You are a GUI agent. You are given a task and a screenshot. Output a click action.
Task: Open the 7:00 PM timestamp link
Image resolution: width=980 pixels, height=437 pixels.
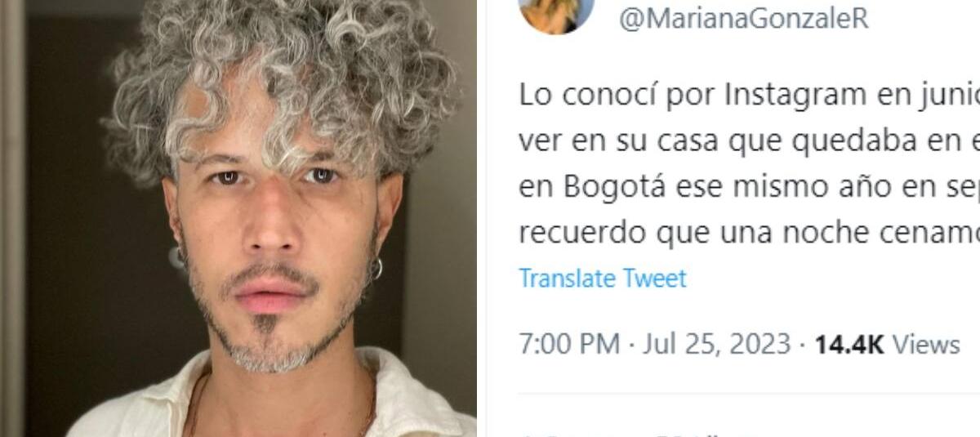pos(569,344)
